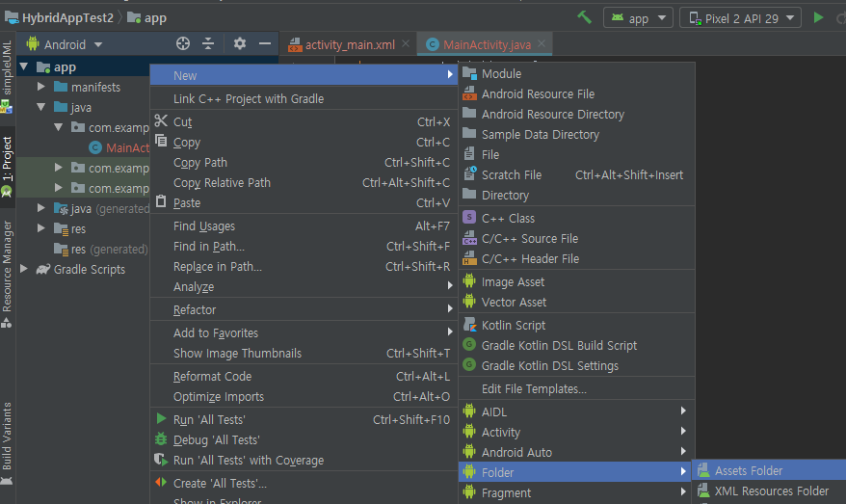Collapse the java folder
Image resolution: width=846 pixels, height=504 pixels.
point(41,107)
